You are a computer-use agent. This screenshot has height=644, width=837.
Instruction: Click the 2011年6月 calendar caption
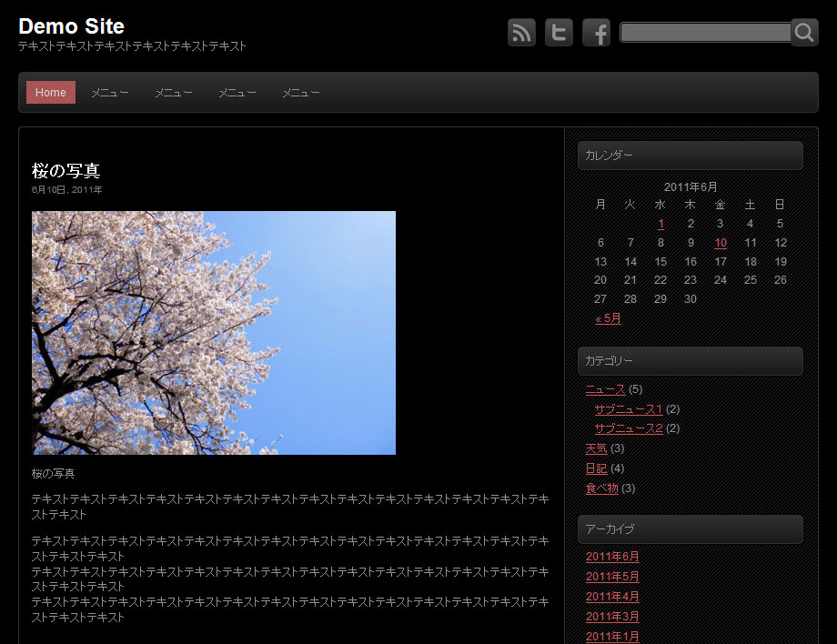(691, 187)
